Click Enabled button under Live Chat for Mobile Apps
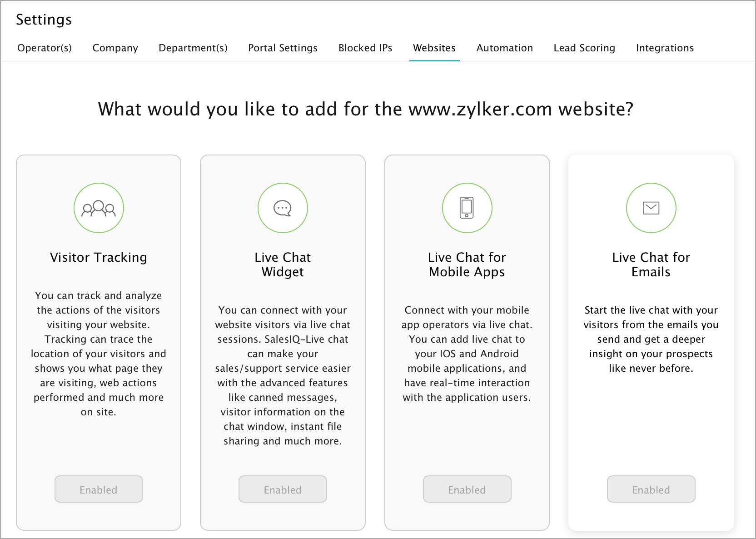 point(467,489)
